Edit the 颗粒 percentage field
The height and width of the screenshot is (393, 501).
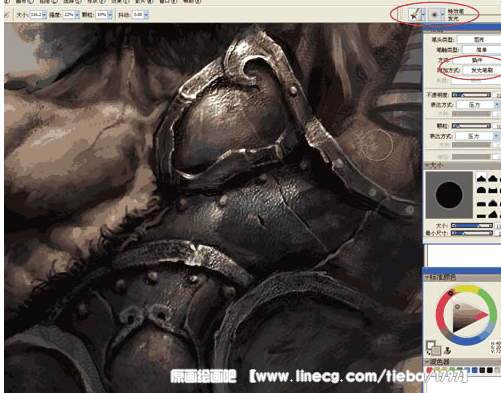(102, 15)
